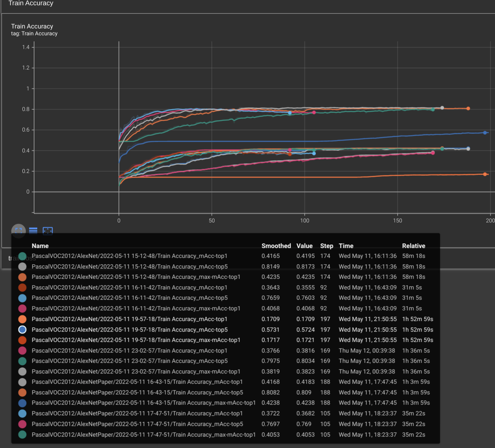Toggle visibility of the 16-11-42 mAcc-top5 run
The height and width of the screenshot is (448, 495).
[x=22, y=298]
